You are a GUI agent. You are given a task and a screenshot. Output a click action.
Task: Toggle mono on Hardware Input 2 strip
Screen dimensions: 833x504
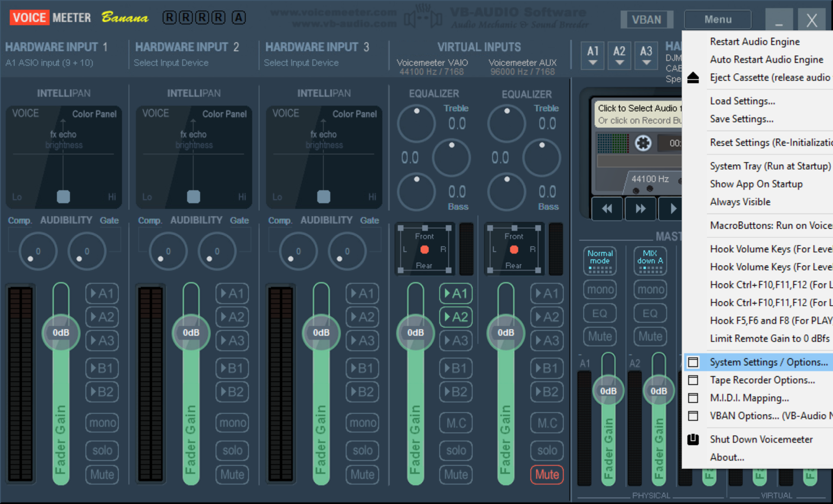pos(232,423)
